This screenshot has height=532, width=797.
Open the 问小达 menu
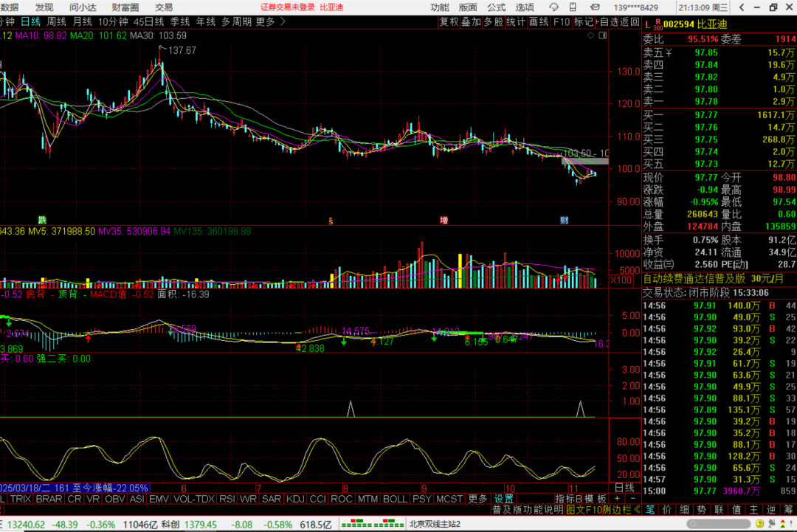click(x=83, y=7)
